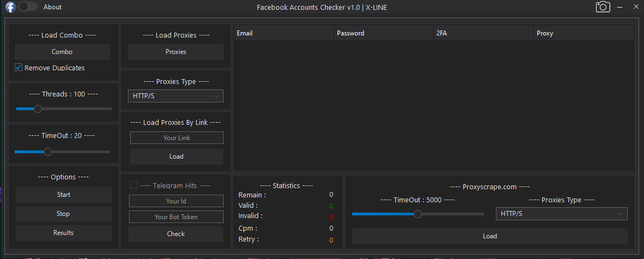Viewport: 644px width, 259px height.
Task: Open the Proxies Type HTTP/S dropdown in middle column
Action: pyautogui.click(x=176, y=96)
